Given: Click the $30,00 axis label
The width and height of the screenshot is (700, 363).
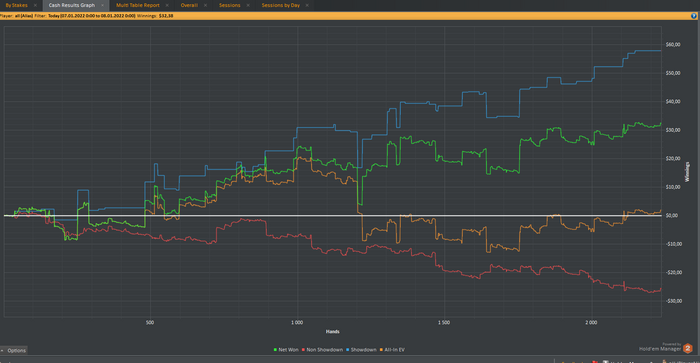Looking at the screenshot, I should tap(673, 130).
